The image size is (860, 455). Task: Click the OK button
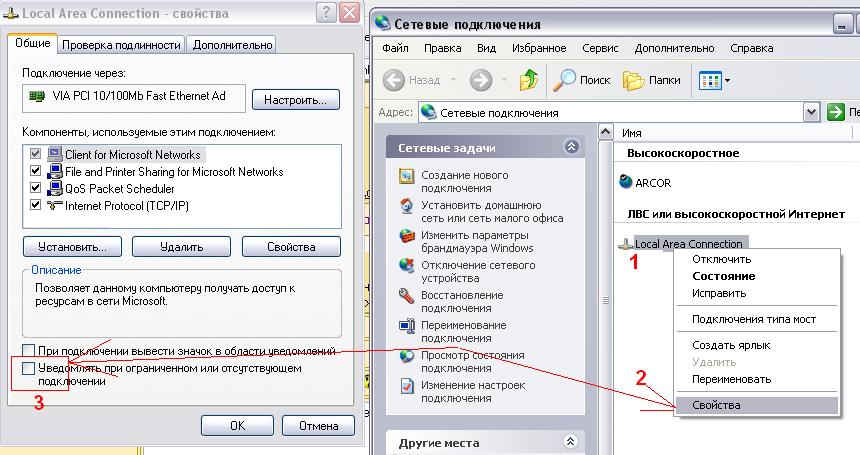[x=237, y=425]
